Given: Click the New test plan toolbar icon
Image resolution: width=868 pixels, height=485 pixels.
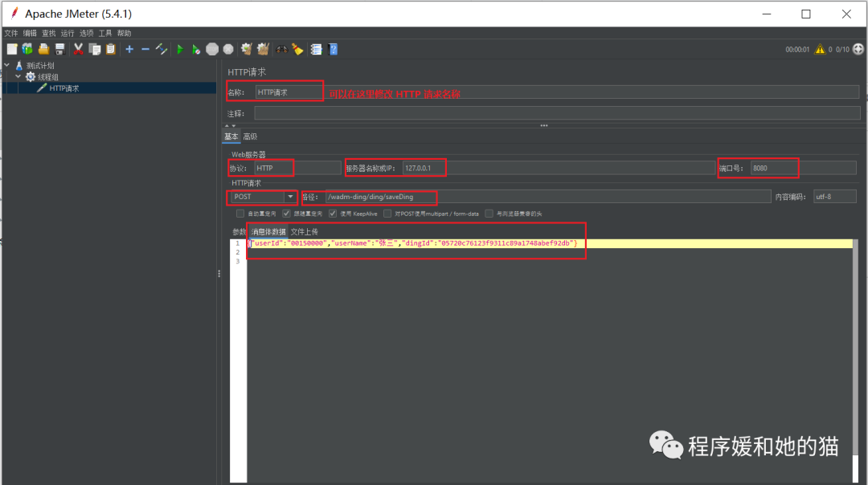Looking at the screenshot, I should click(x=11, y=49).
